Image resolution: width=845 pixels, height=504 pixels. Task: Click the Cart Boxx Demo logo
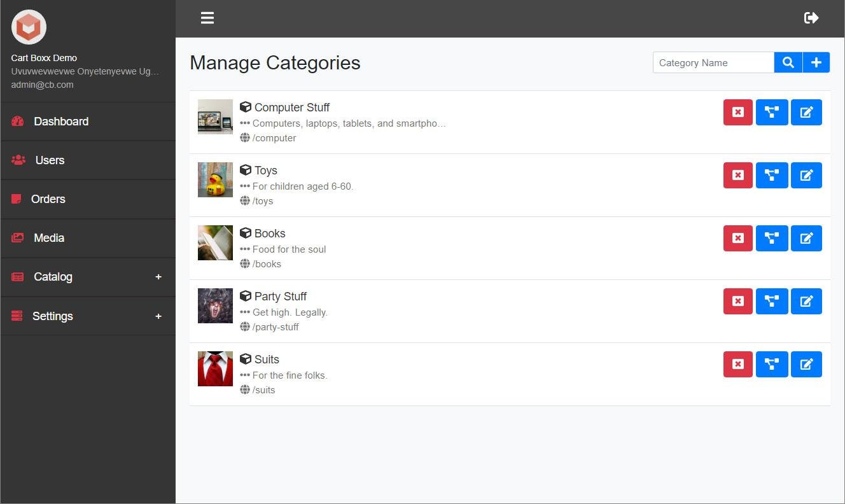(29, 27)
